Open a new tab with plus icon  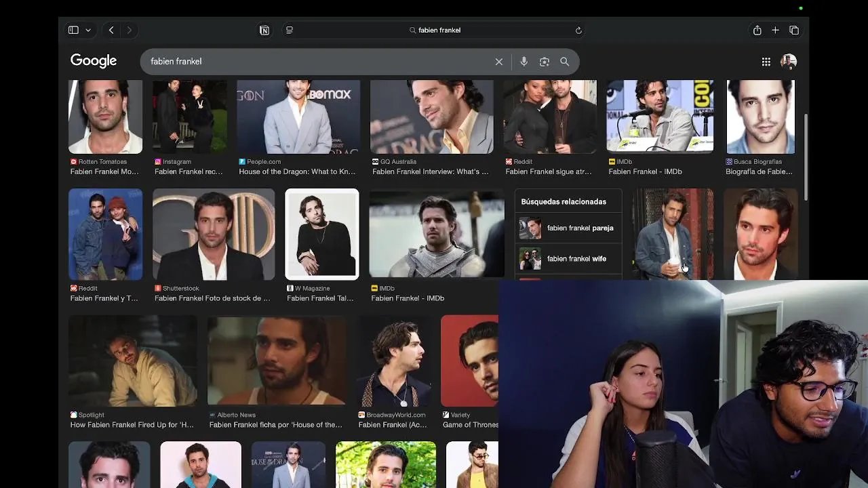click(776, 30)
